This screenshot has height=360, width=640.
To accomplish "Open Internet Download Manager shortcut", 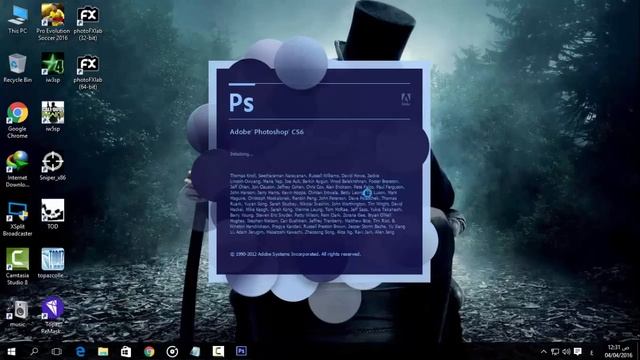I will point(17,169).
